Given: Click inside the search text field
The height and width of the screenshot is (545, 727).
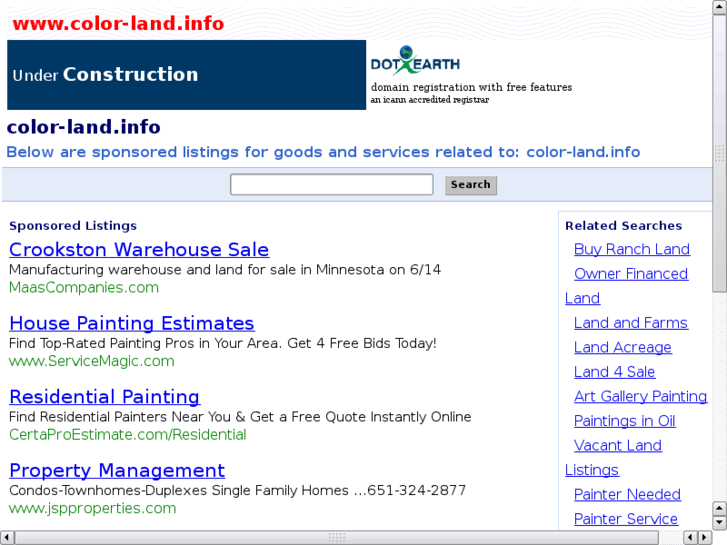Looking at the screenshot, I should coord(332,185).
